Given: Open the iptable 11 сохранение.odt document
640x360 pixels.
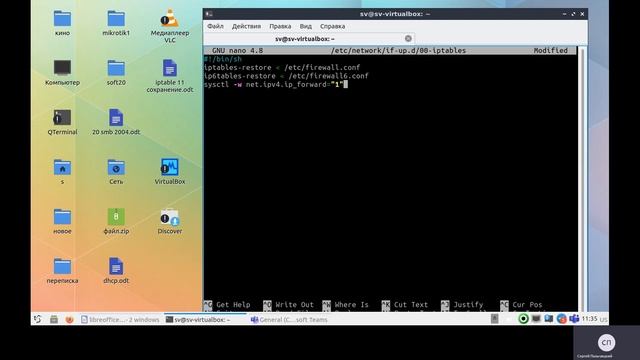Looking at the screenshot, I should click(170, 68).
